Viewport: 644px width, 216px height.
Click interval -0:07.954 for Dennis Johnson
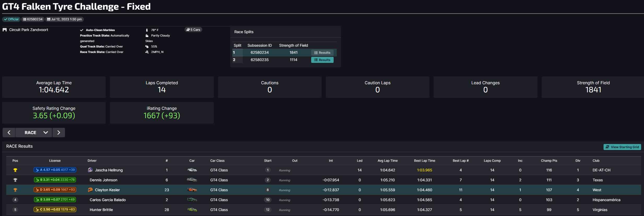click(x=331, y=180)
